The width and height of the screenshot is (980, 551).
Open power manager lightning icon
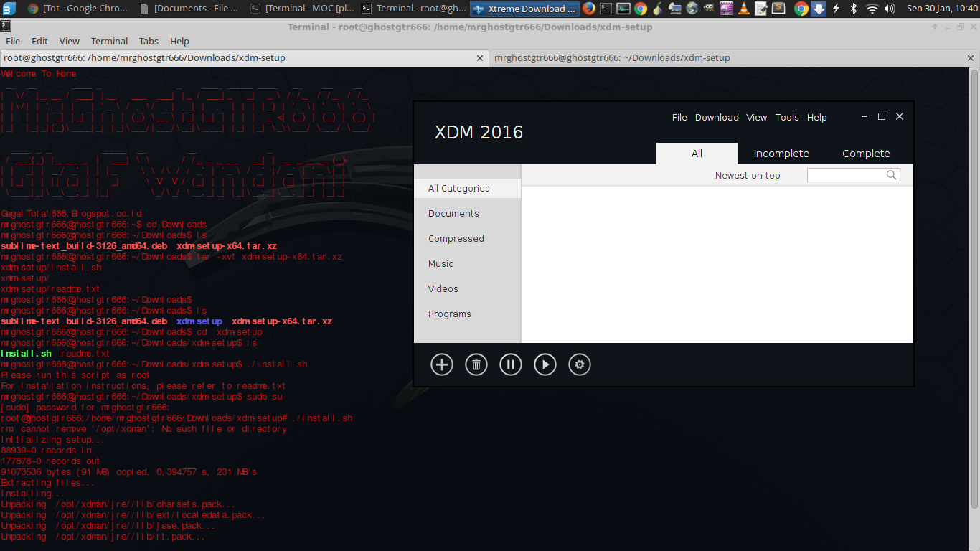point(836,9)
